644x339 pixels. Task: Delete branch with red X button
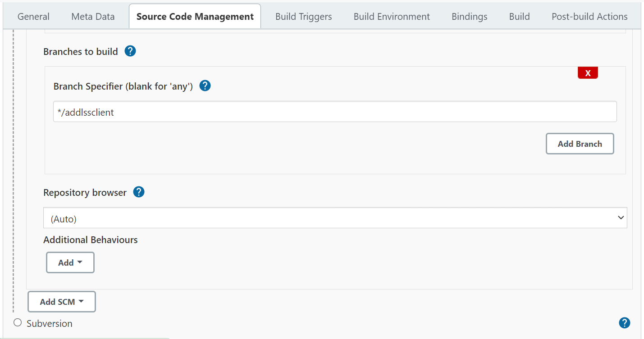click(588, 73)
